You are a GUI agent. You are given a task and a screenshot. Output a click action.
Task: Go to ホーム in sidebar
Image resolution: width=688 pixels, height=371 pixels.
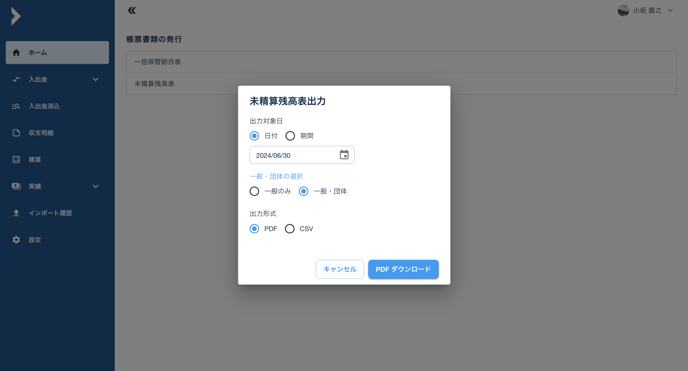click(x=57, y=53)
